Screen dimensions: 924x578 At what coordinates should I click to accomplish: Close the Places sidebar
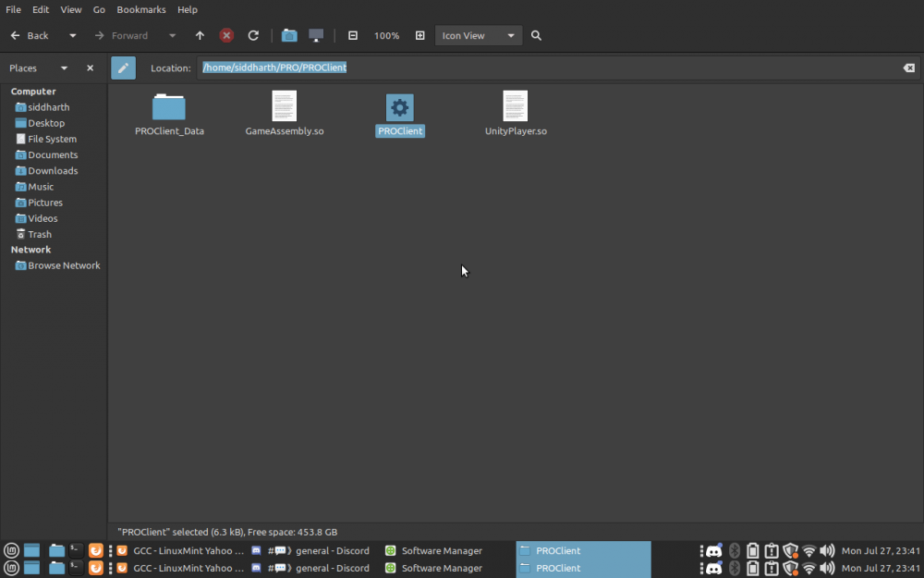91,68
